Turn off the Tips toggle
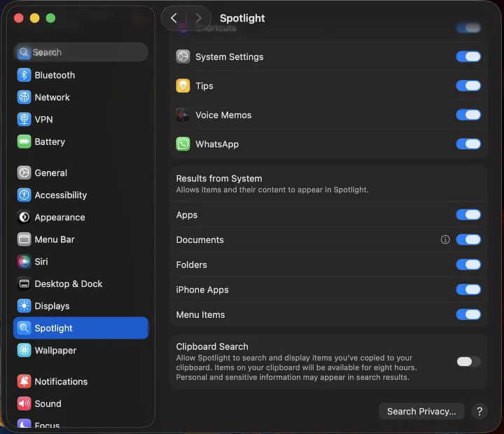504x434 pixels. 468,86
